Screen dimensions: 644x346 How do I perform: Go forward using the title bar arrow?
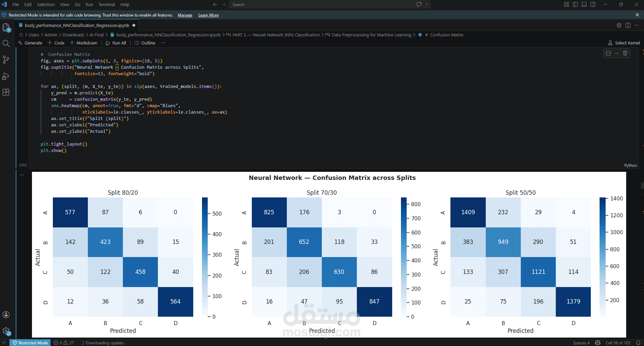tap(224, 5)
